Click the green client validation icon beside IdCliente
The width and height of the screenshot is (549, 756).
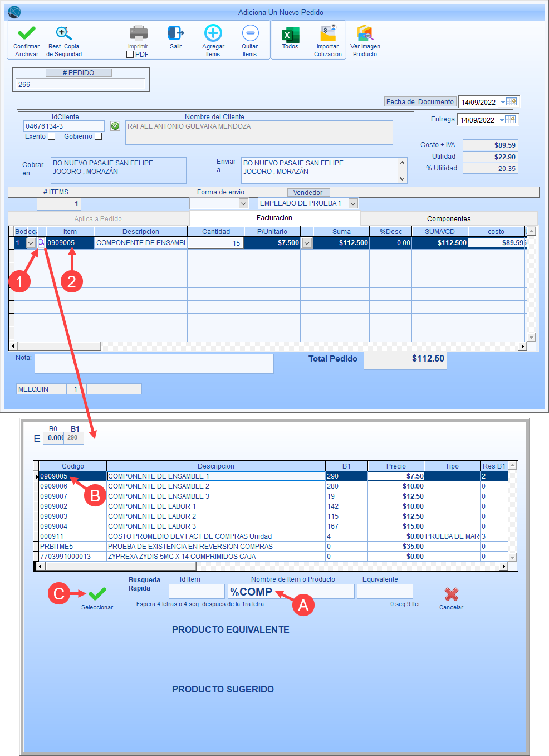[x=115, y=126]
